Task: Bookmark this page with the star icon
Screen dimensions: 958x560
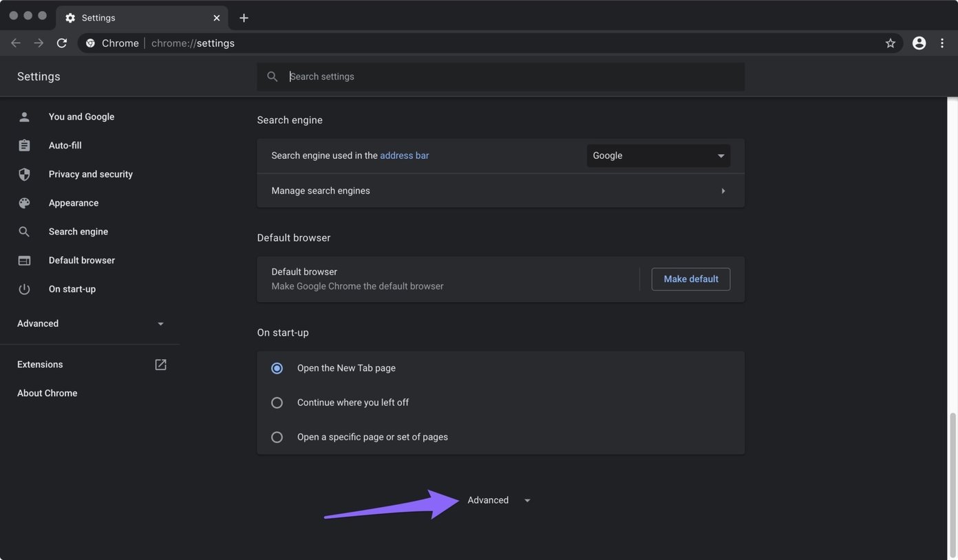Action: [891, 43]
